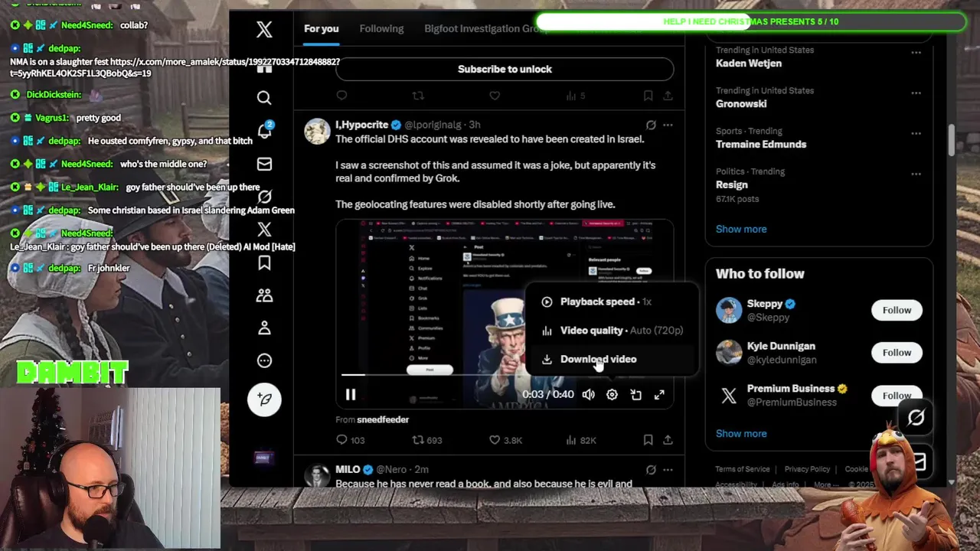Screen dimensions: 980x551
Task: Open Grok from the left sidebar
Action: click(x=264, y=197)
